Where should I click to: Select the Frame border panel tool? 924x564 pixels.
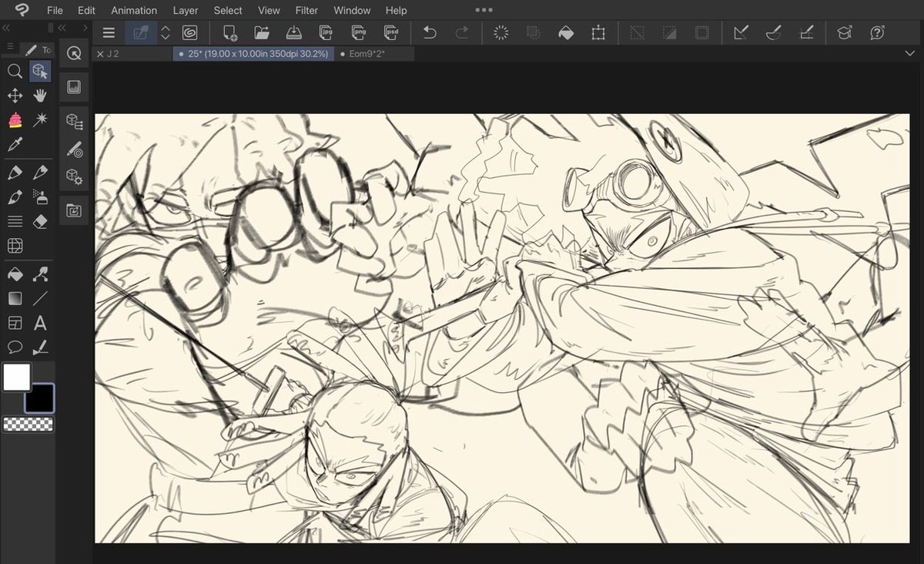(15, 323)
